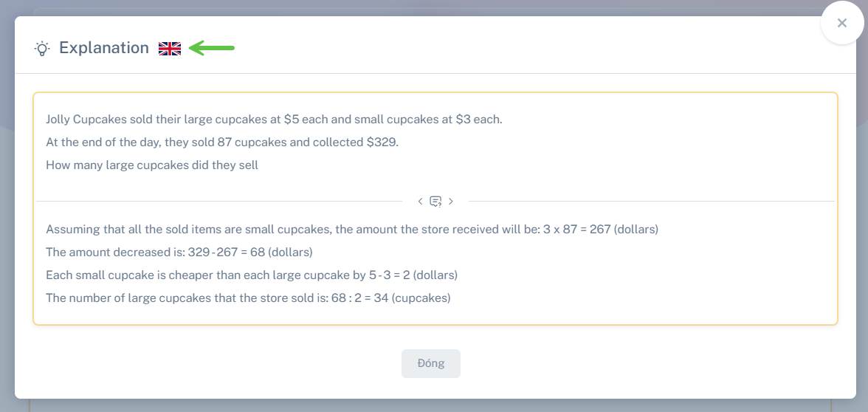This screenshot has height=412, width=868.
Task: Click the "How many large cupcakes" question
Action: [152, 165]
